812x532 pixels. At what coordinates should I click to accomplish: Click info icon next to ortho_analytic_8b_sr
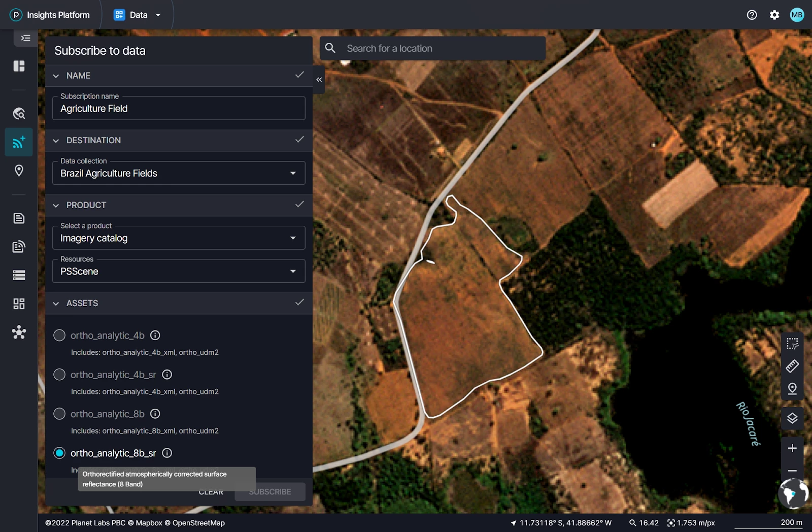click(167, 453)
